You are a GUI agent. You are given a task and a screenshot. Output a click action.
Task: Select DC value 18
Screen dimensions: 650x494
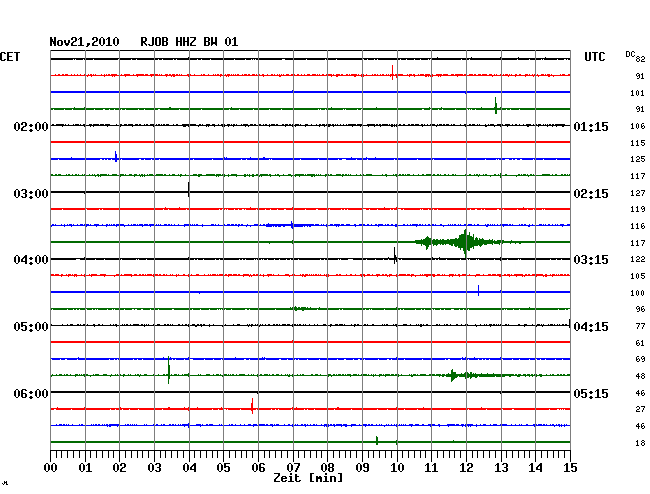click(x=640, y=443)
